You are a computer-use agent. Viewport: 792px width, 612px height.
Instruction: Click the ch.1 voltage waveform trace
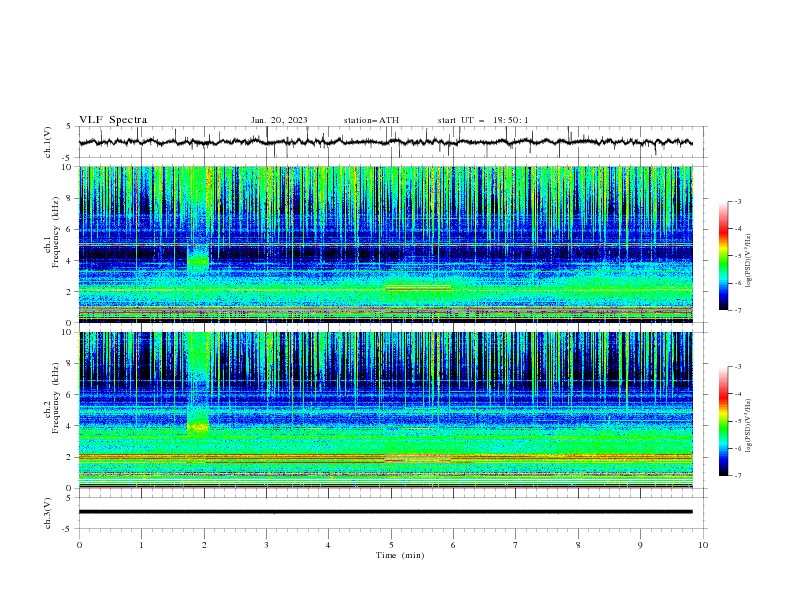385,142
